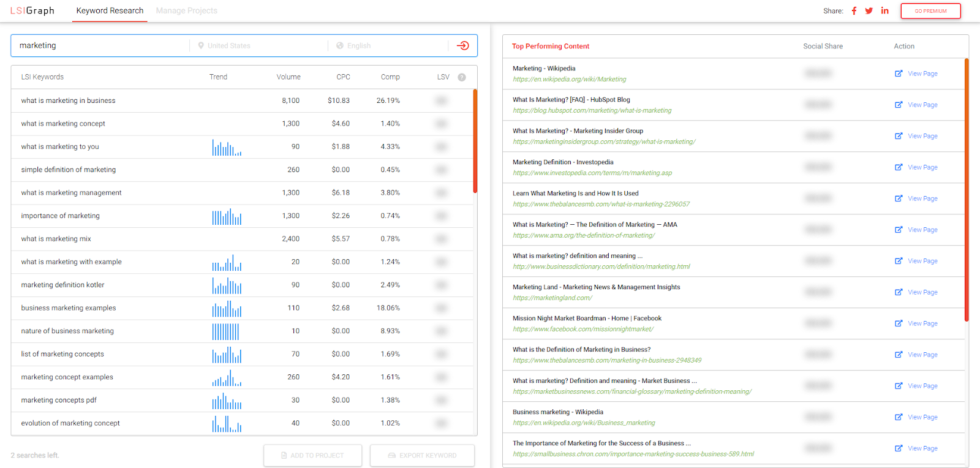Open the blog.hubspot.com what-is-marketing URL
This screenshot has height=468, width=980.
point(592,111)
